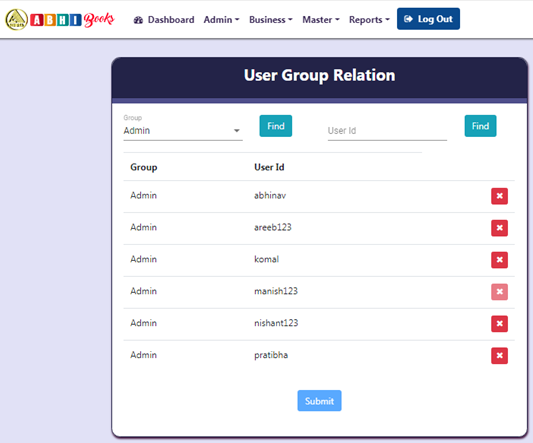
Task: Click the User Id column header
Action: [x=269, y=167]
